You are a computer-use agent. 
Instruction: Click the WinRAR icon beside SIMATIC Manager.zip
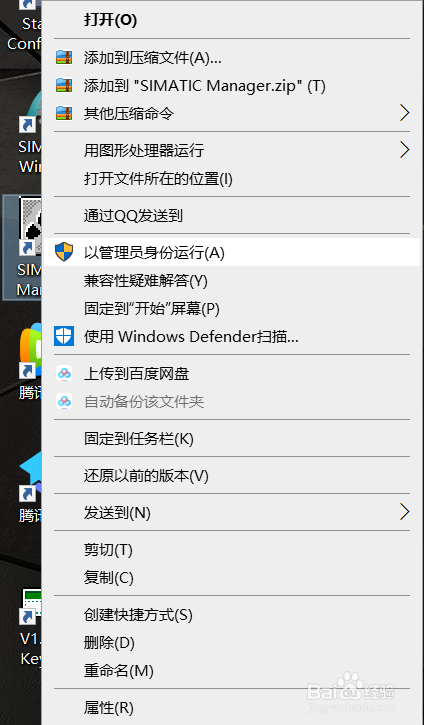point(64,85)
